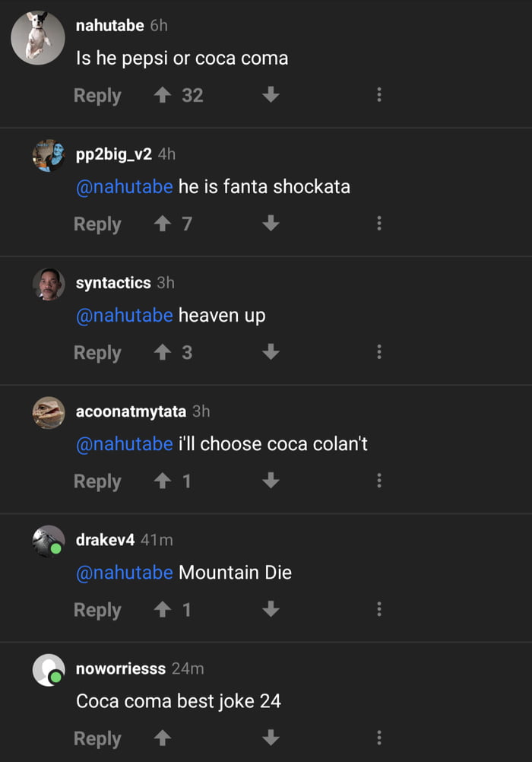
Task: Upvote noworriesss's best joke comment
Action: (162, 738)
